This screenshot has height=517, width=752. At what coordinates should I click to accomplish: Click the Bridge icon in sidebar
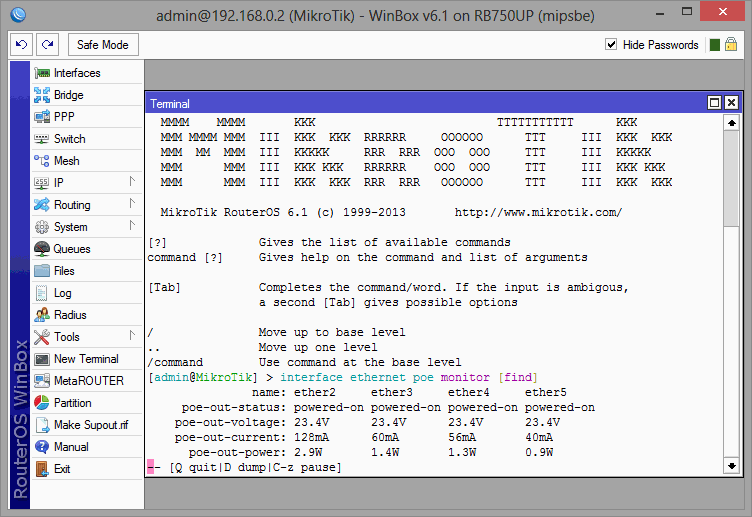coord(42,95)
